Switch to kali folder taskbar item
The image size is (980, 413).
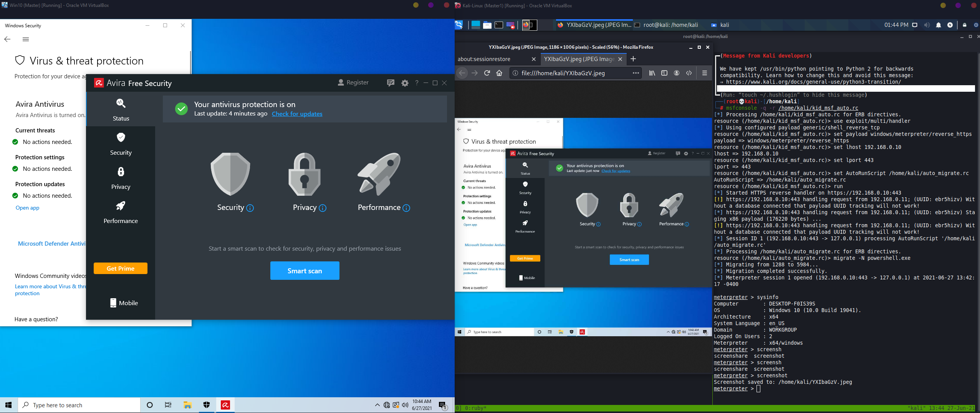(x=720, y=25)
